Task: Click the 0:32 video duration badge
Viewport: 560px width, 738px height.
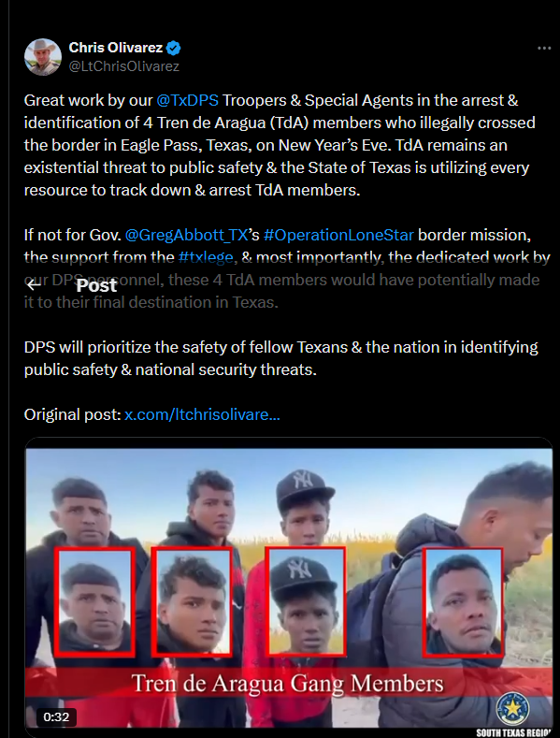Action: 56,716
